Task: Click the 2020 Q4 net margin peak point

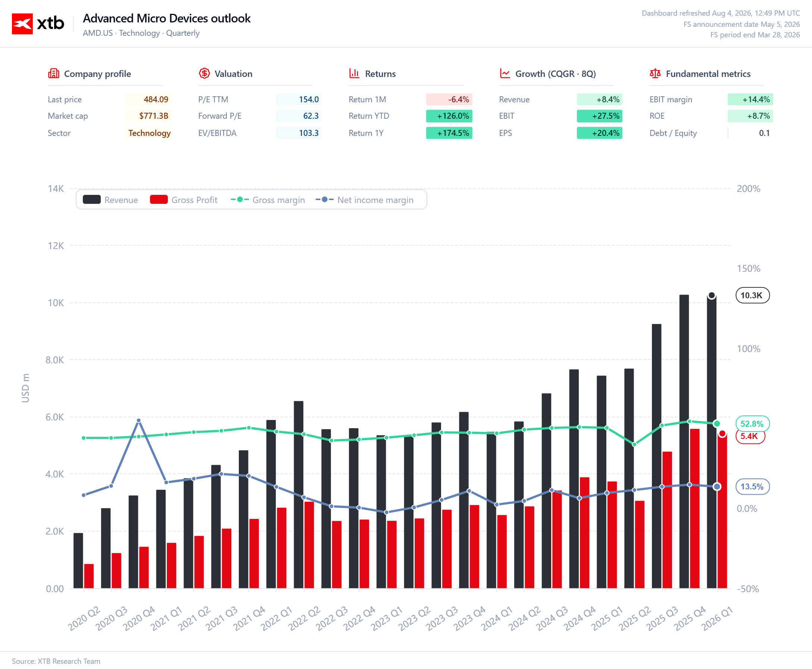Action: click(x=139, y=420)
